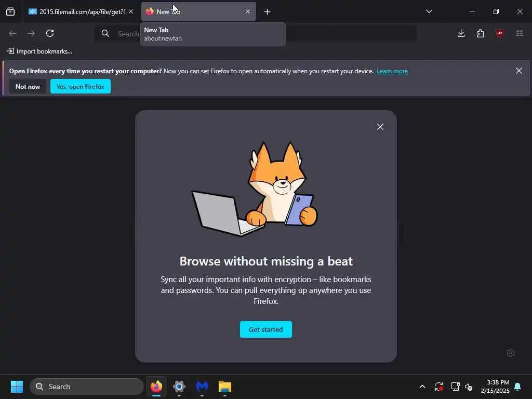Screen dimensions: 532x399
Task: Open new tab page customize gear
Action: click(511, 353)
